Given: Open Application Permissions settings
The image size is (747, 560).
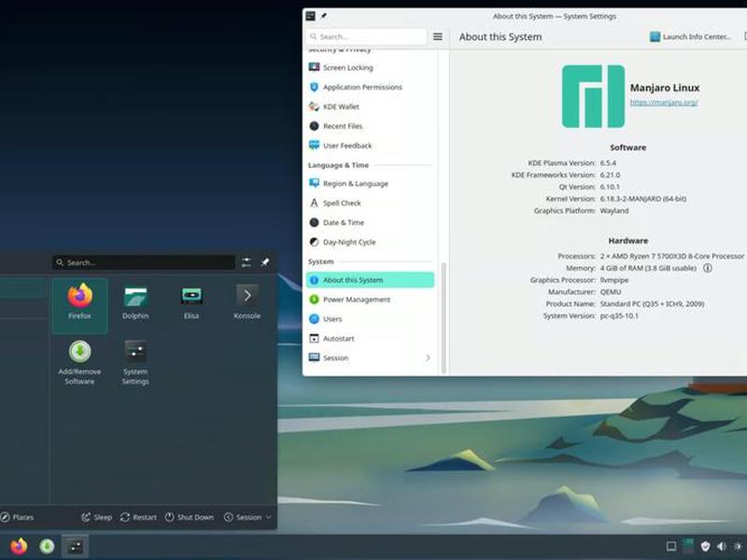Looking at the screenshot, I should coord(370,87).
